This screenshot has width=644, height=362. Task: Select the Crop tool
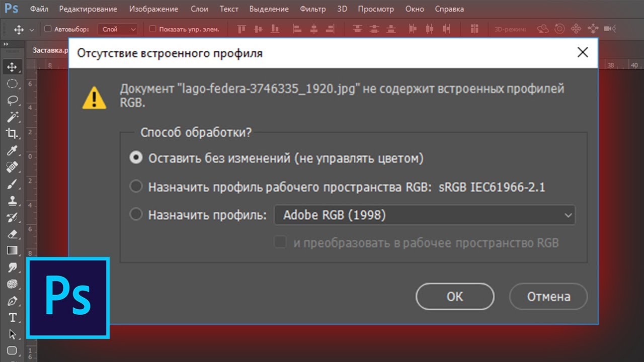[x=12, y=134]
